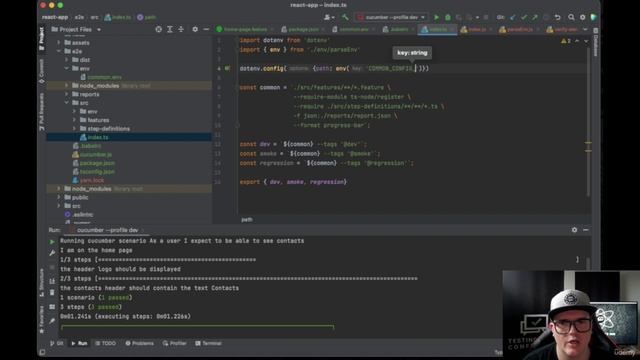The height and width of the screenshot is (360, 640).
Task: Click the wrench icon in Run panel gutter
Action: (52, 253)
